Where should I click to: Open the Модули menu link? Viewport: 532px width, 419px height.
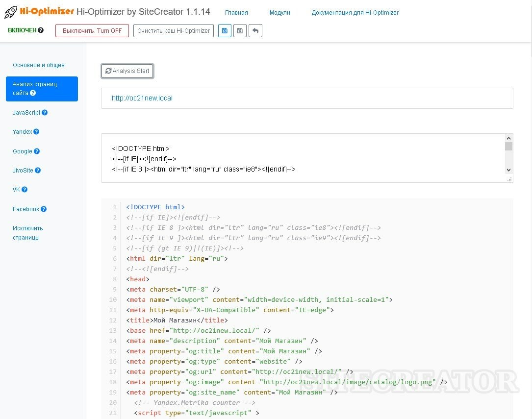280,13
